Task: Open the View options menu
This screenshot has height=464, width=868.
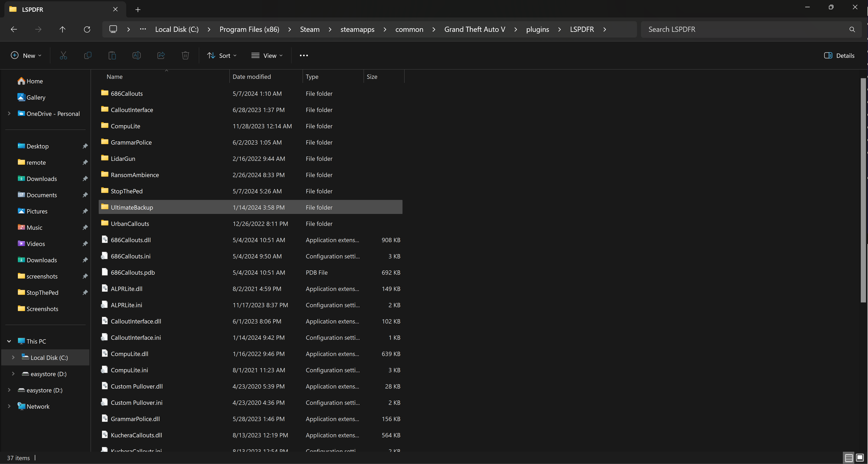Action: [x=267, y=56]
